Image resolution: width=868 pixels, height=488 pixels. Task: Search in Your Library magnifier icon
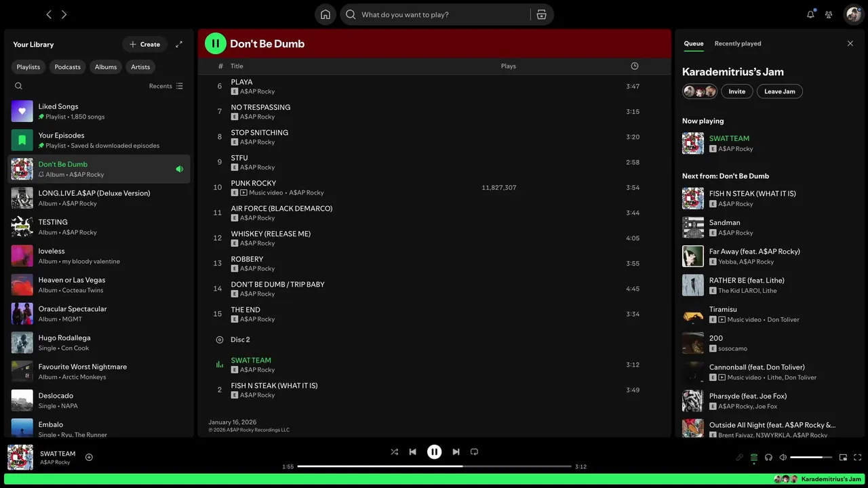pos(18,86)
